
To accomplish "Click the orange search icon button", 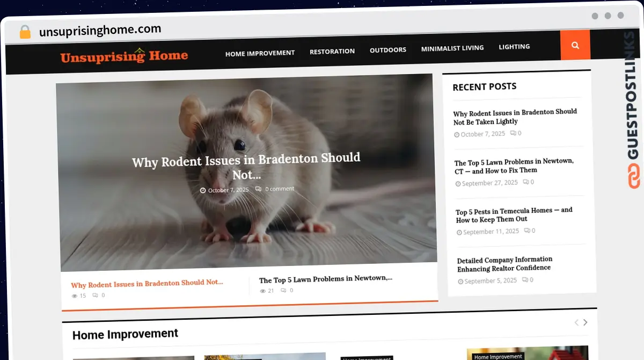I will (575, 45).
